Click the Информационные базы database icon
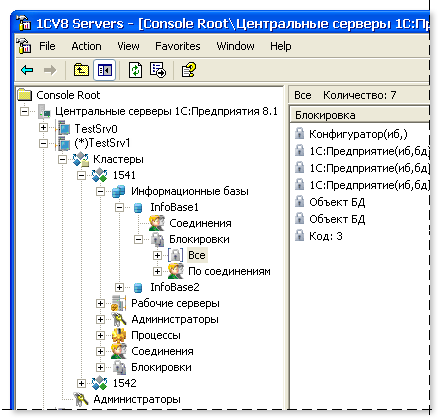 coord(119,191)
